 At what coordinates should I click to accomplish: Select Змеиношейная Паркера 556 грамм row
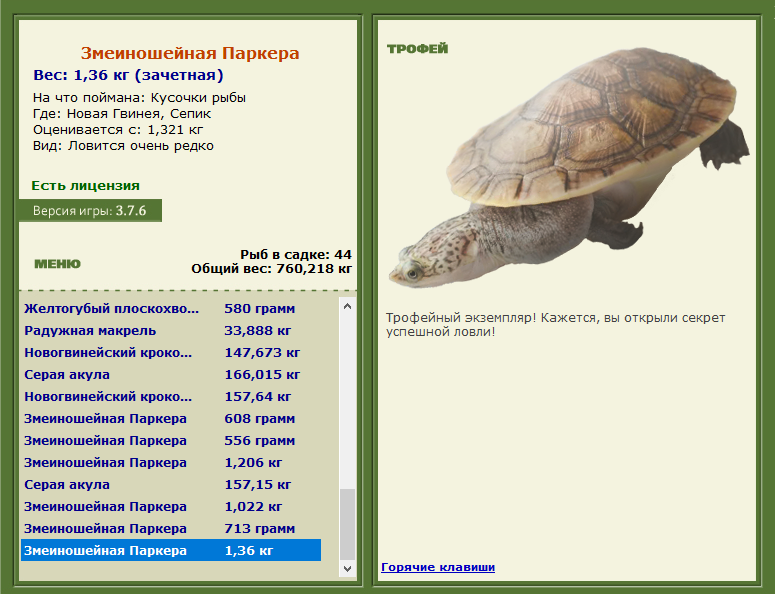pyautogui.click(x=171, y=441)
